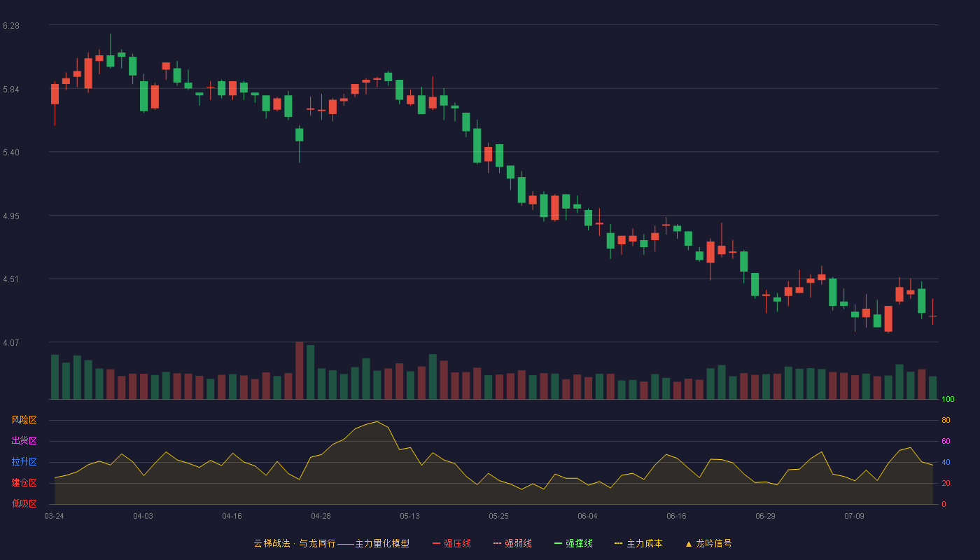Toggle the 强弱线 pink dashed legend marker
The height and width of the screenshot is (560, 980).
[x=497, y=543]
